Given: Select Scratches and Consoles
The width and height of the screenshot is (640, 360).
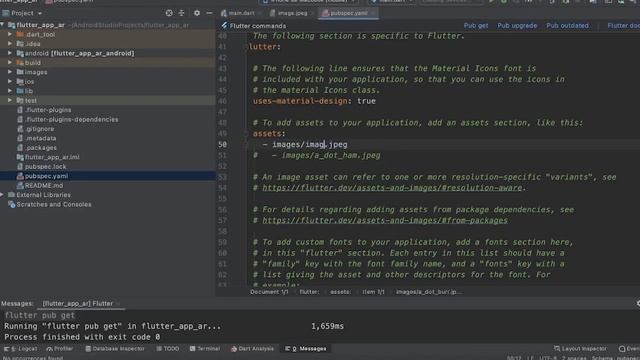Looking at the screenshot, I should pos(53,204).
